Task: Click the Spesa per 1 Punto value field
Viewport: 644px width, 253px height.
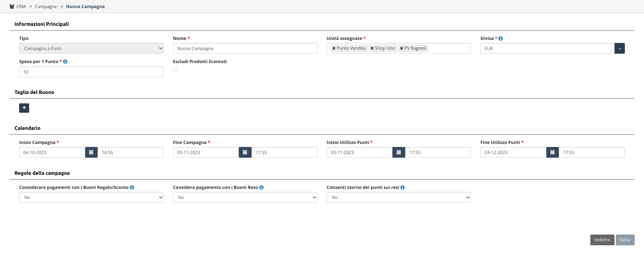Action: click(x=91, y=72)
